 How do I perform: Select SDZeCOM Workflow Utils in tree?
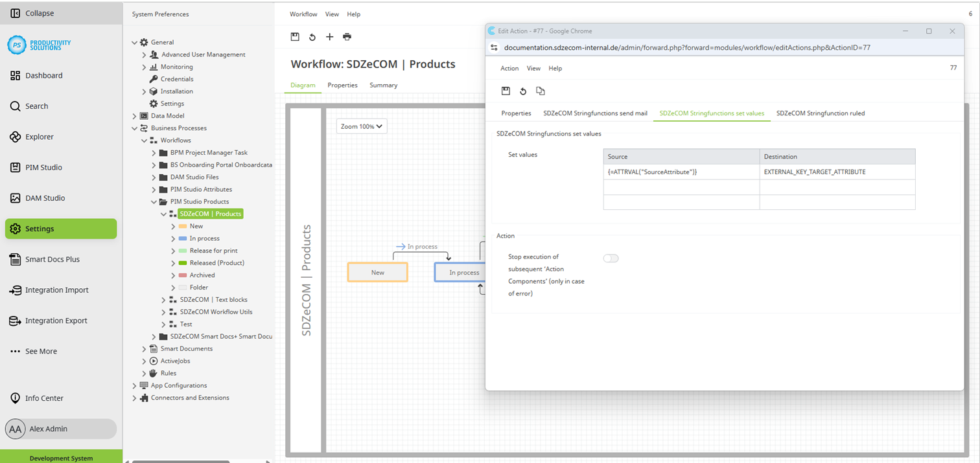pos(216,312)
